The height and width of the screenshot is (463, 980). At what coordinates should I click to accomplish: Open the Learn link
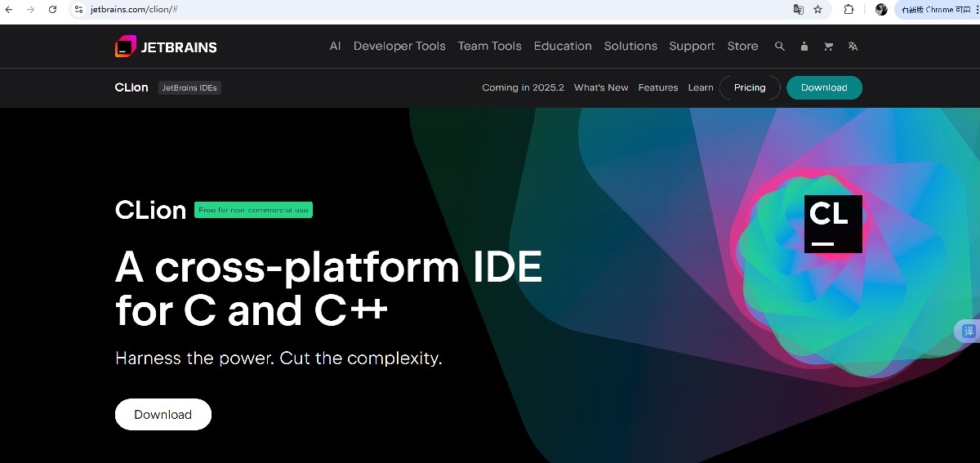tap(701, 87)
